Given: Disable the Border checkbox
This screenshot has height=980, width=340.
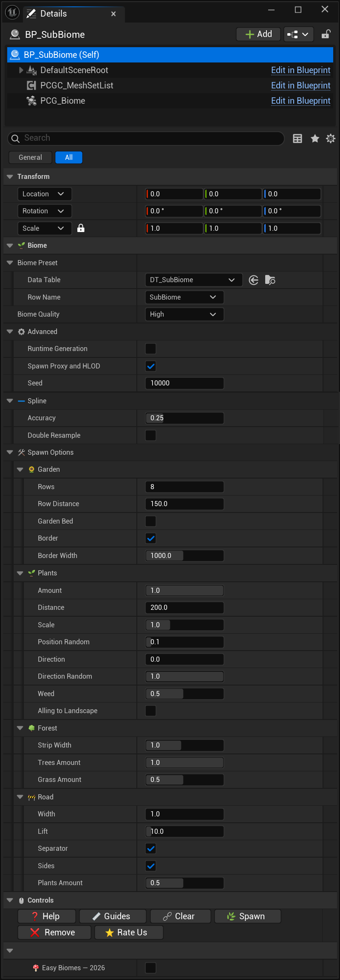Looking at the screenshot, I should coord(150,538).
